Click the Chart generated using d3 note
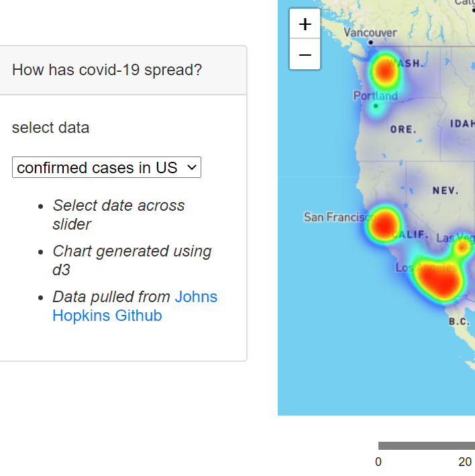Screen dimensions: 475x476 click(x=132, y=260)
